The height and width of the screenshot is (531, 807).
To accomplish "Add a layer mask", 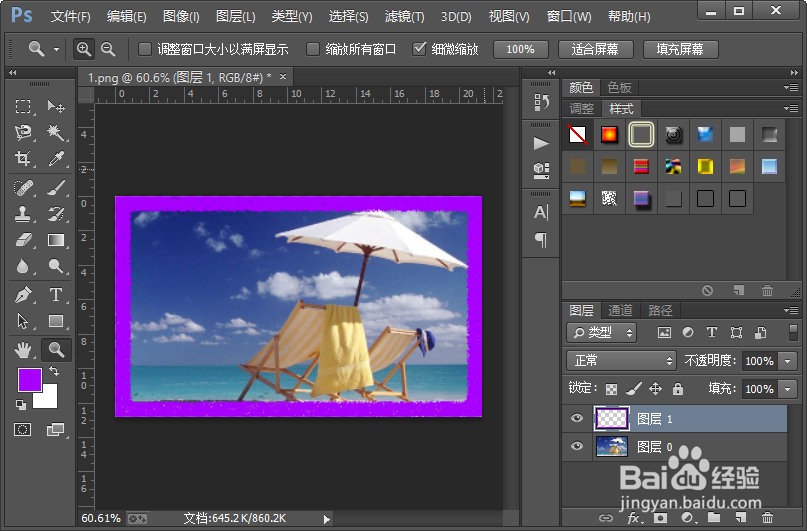I will coord(660,518).
